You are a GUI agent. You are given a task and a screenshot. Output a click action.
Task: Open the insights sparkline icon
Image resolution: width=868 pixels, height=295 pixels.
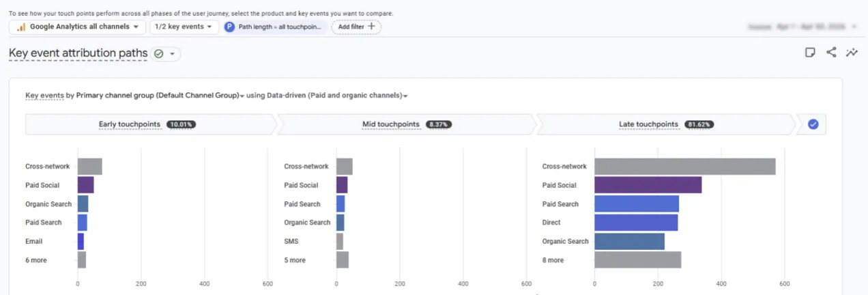click(x=852, y=53)
